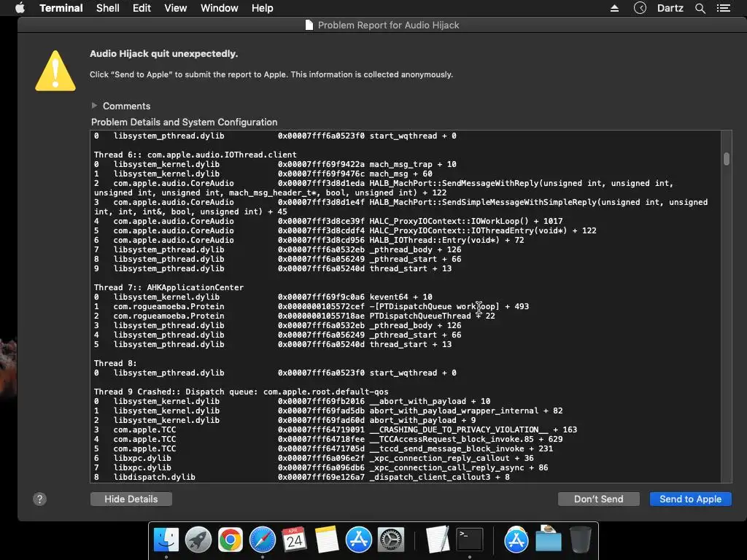Image resolution: width=747 pixels, height=560 pixels.
Task: Click the Time Machine clock icon
Action: coord(640,8)
